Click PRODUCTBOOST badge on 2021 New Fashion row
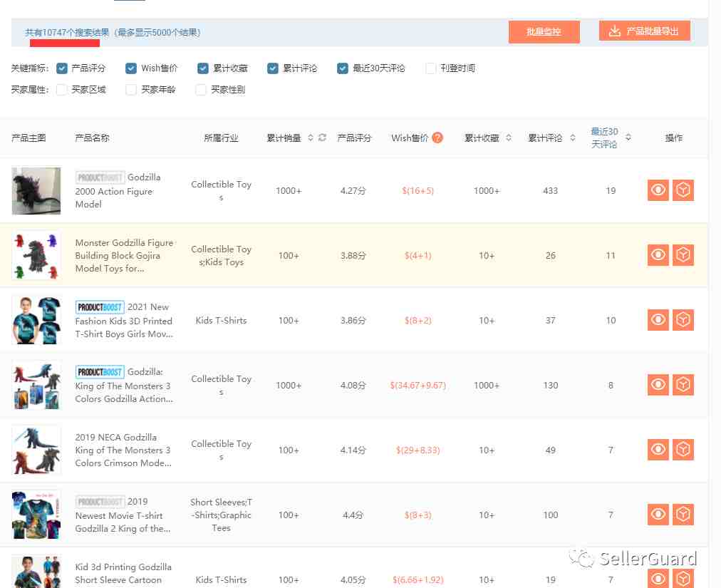Screen dimensions: 721x588 click(x=100, y=307)
